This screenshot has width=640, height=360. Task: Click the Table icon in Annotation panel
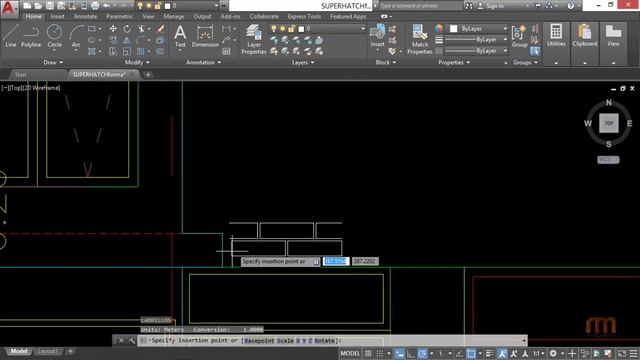[x=226, y=51]
